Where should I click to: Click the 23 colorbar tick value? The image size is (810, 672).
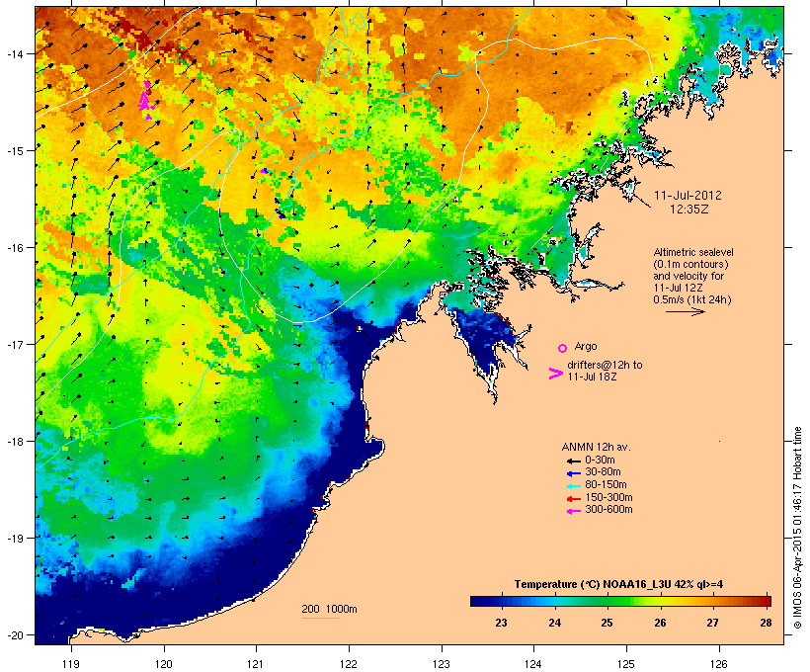(501, 623)
